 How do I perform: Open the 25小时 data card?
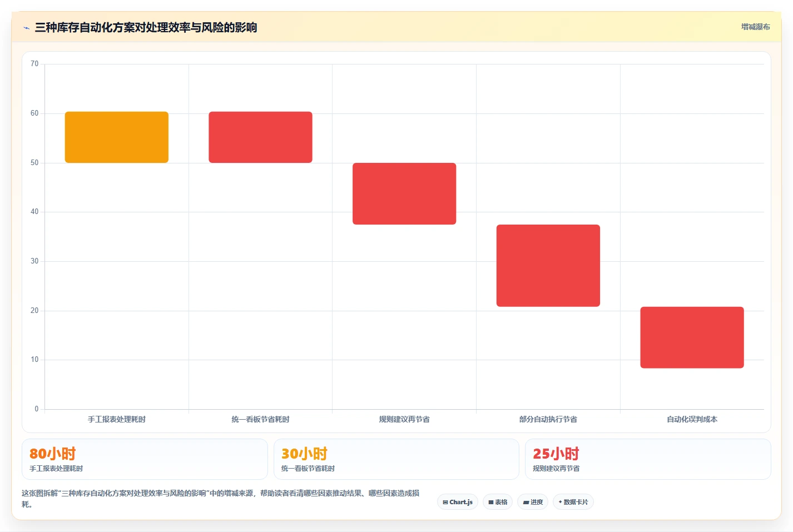point(648,459)
